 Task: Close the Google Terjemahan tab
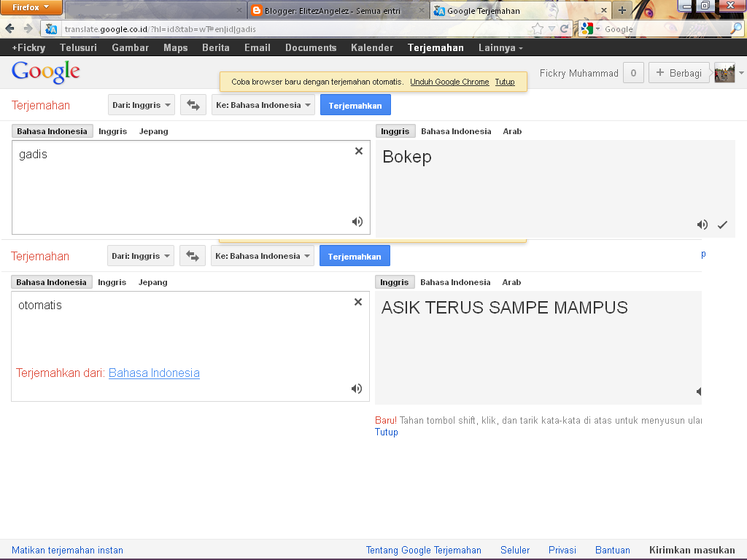[x=604, y=10]
